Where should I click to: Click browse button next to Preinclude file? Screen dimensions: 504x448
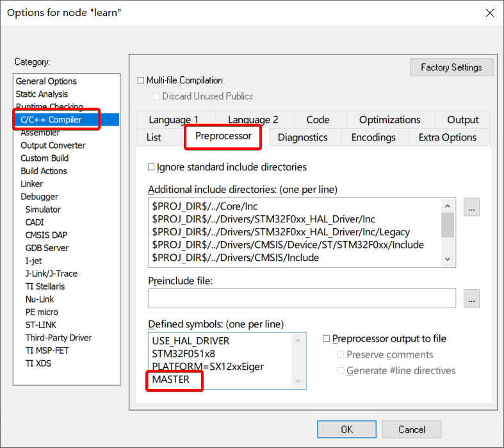(471, 299)
